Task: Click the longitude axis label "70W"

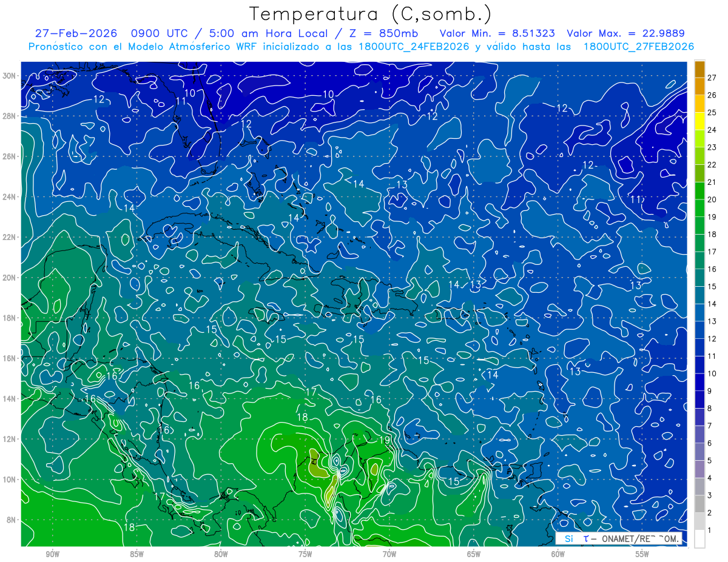Action: tap(389, 554)
